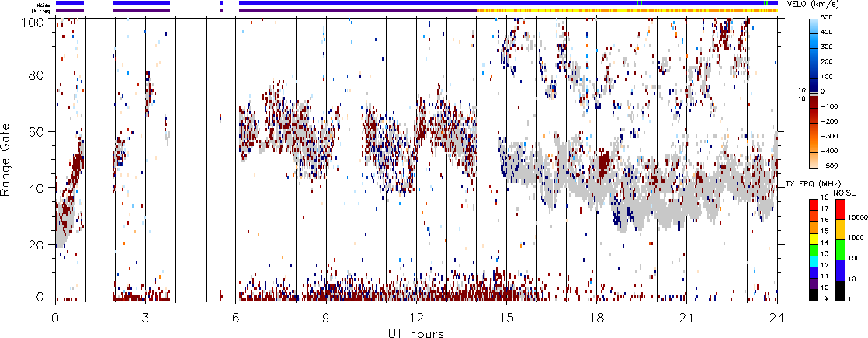Click the 10000 label on the NOISE legend
Image resolution: width=868 pixels, height=338 pixels.
[x=858, y=218]
